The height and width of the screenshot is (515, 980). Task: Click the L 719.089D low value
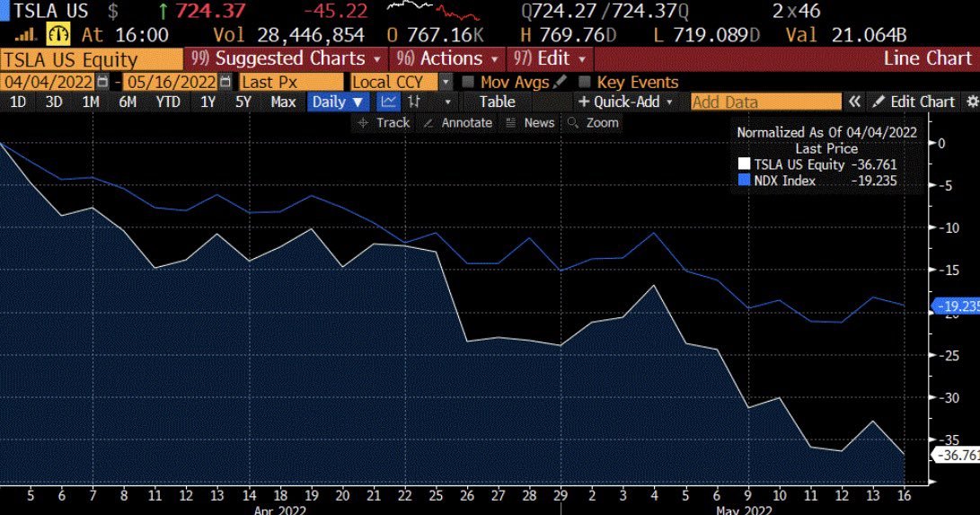click(706, 35)
